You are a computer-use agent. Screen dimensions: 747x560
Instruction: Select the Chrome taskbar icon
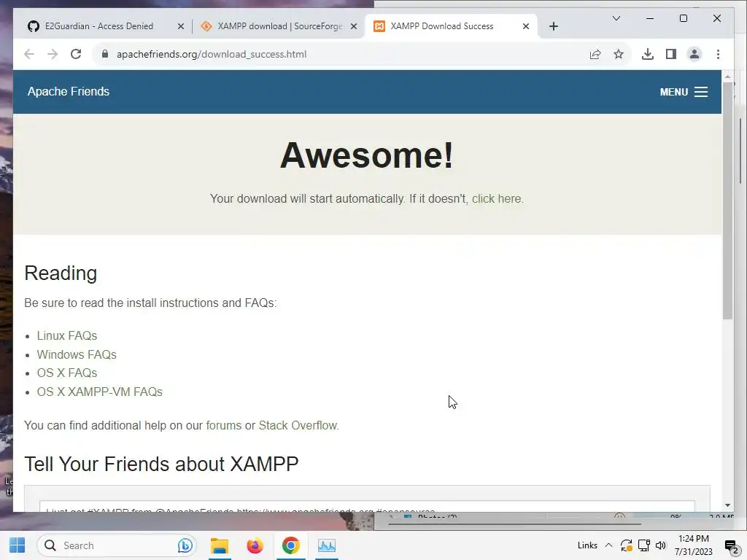(x=290, y=545)
